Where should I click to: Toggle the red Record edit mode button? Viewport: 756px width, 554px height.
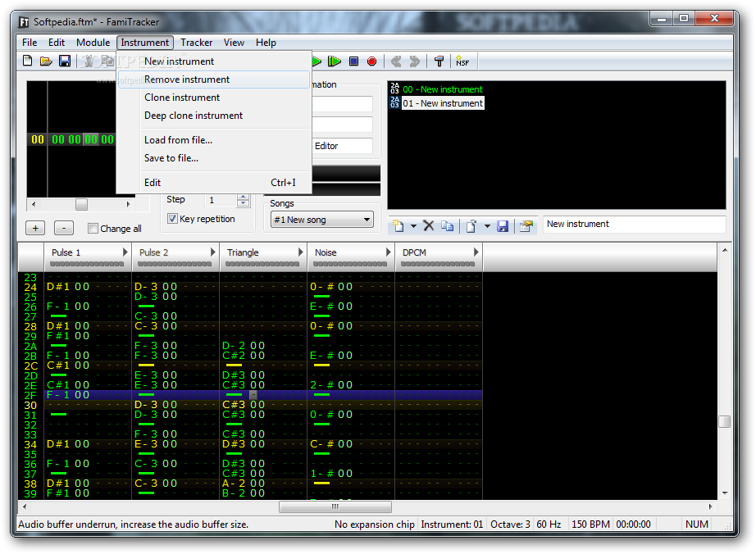(371, 61)
